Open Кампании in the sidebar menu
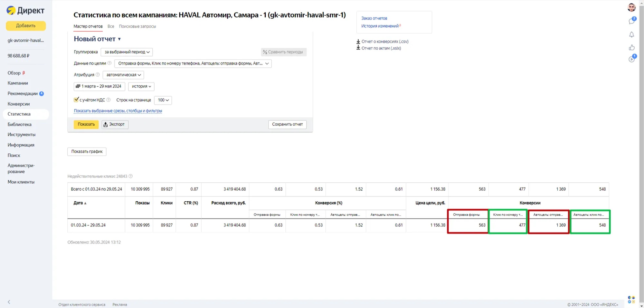This screenshot has width=644, height=308. click(18, 83)
